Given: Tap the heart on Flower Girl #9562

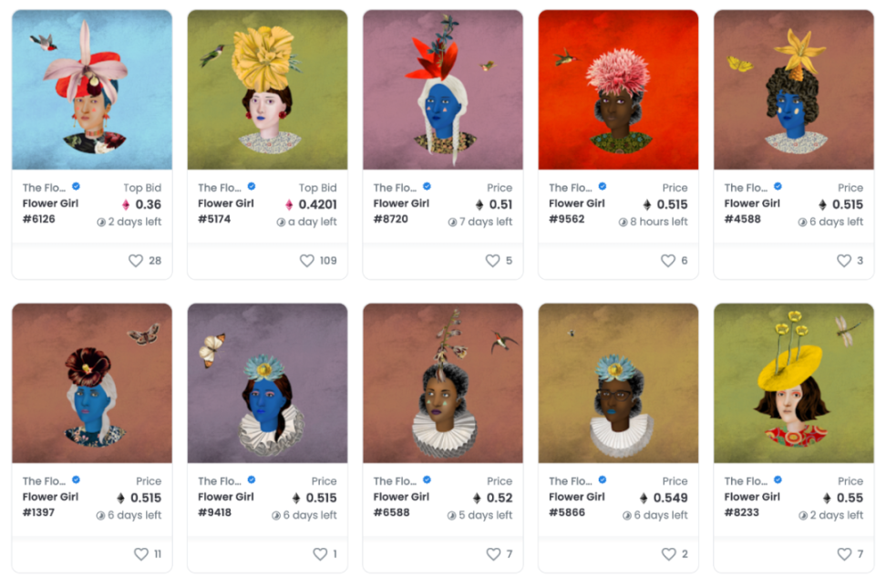Looking at the screenshot, I should (x=668, y=261).
